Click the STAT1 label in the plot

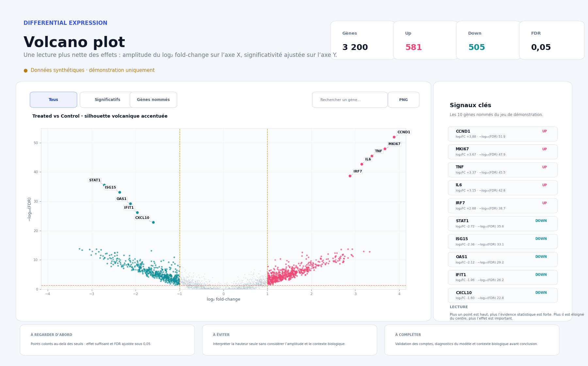click(95, 180)
